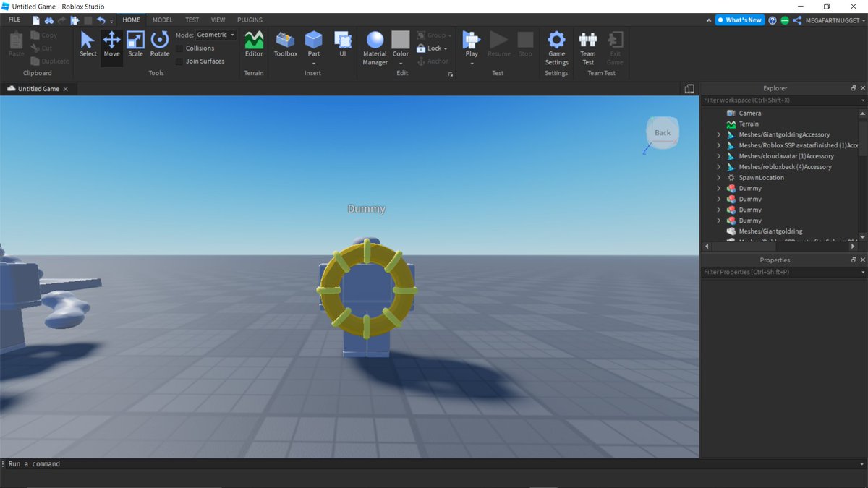
Task: Close the Explorer panel
Action: 862,88
